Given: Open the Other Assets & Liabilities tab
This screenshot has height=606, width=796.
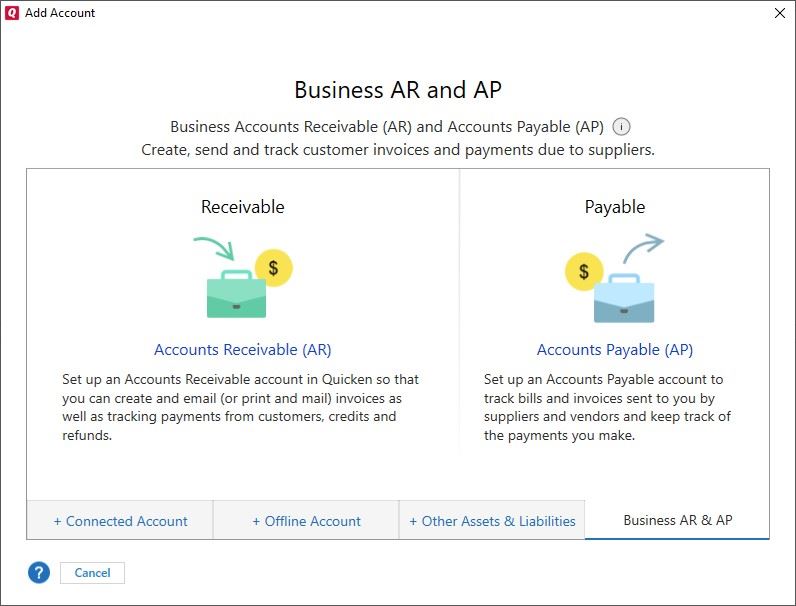Looking at the screenshot, I should coord(492,521).
